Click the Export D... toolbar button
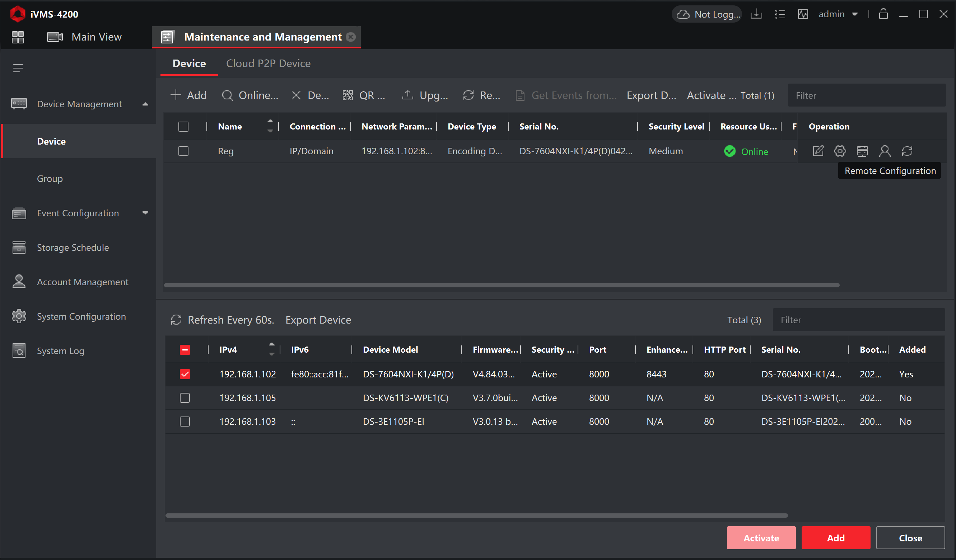Image resolution: width=956 pixels, height=560 pixels. click(651, 95)
